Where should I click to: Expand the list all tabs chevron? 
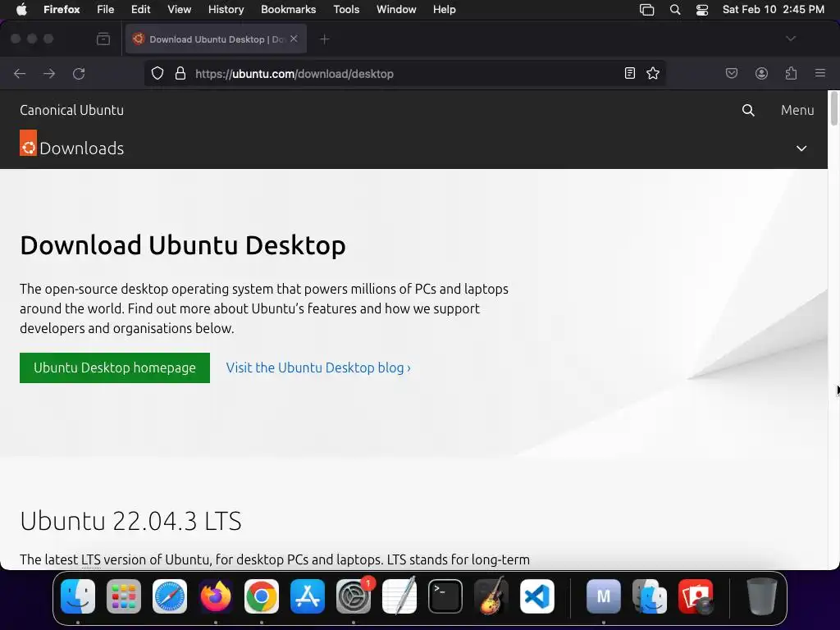(x=791, y=39)
